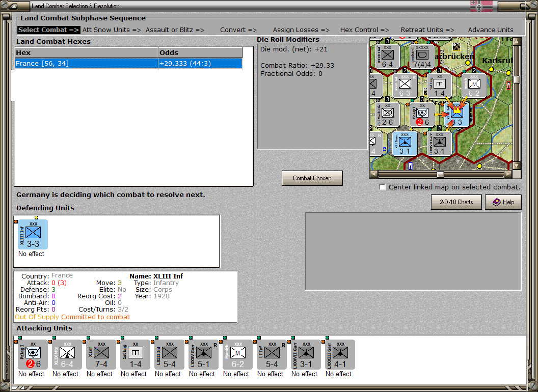
Task: Open the 2-D-10 Charts
Action: (x=456, y=202)
